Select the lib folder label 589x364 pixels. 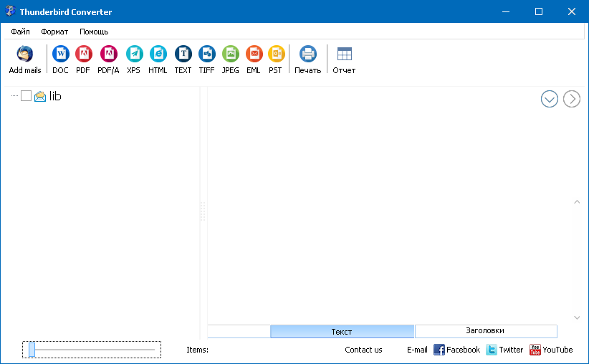55,96
